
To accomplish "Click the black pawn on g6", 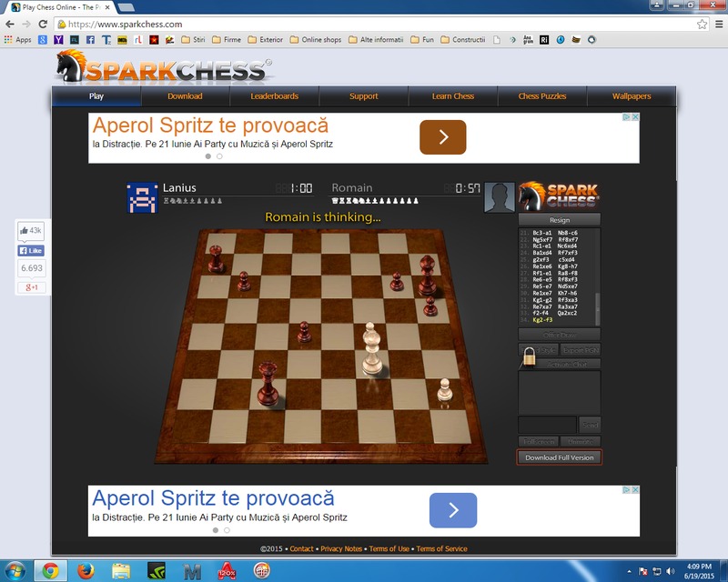I will (396, 281).
